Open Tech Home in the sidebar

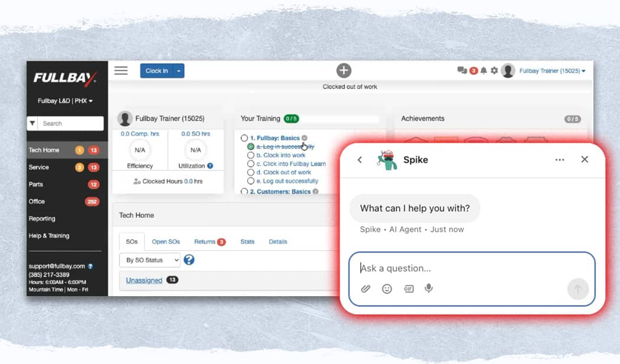(x=67, y=150)
